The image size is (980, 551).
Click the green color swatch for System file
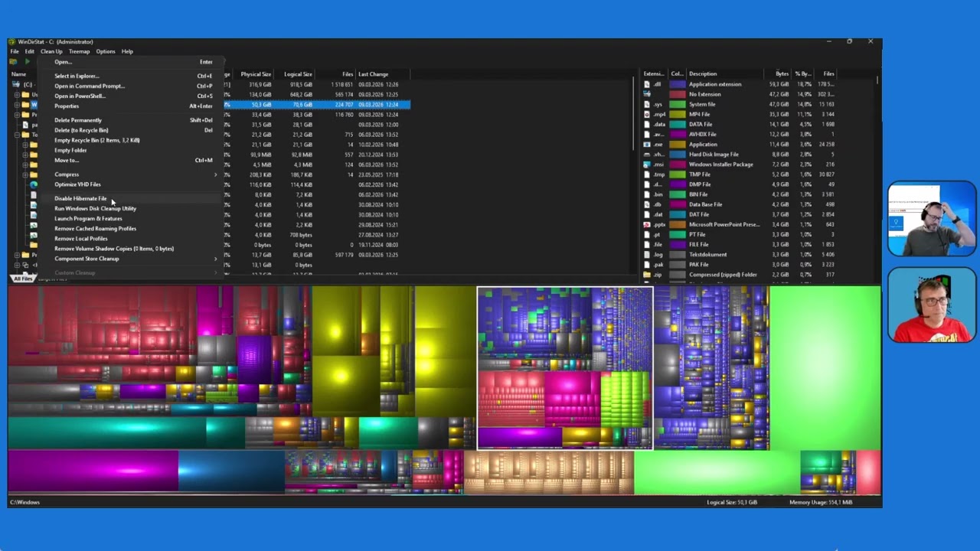coord(678,104)
